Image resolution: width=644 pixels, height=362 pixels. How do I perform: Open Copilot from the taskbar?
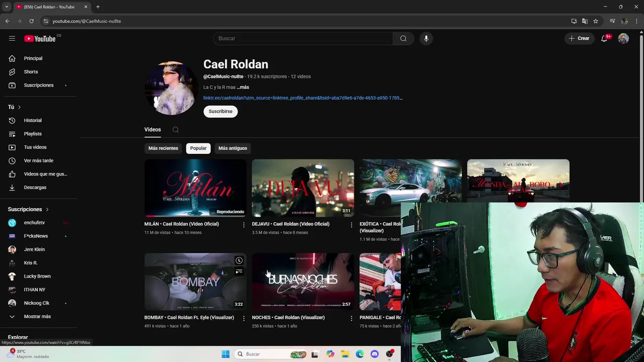point(330,354)
